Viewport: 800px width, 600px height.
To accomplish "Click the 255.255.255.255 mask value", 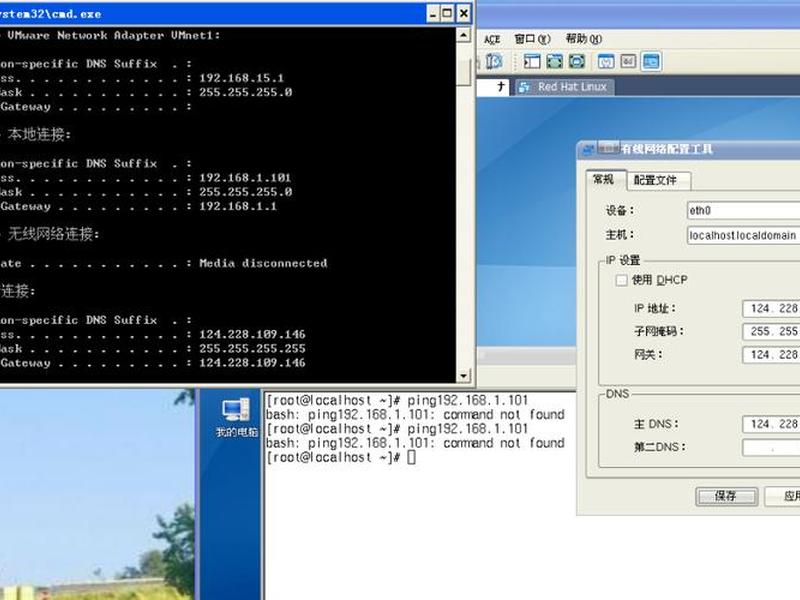I will pyautogui.click(x=252, y=348).
